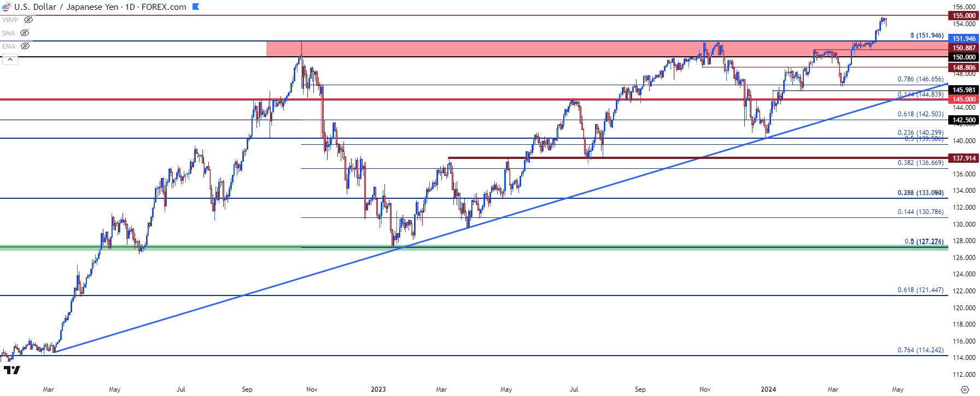The width and height of the screenshot is (980, 396).
Task: Show the SMA indicator via its eye icon
Action: point(25,33)
